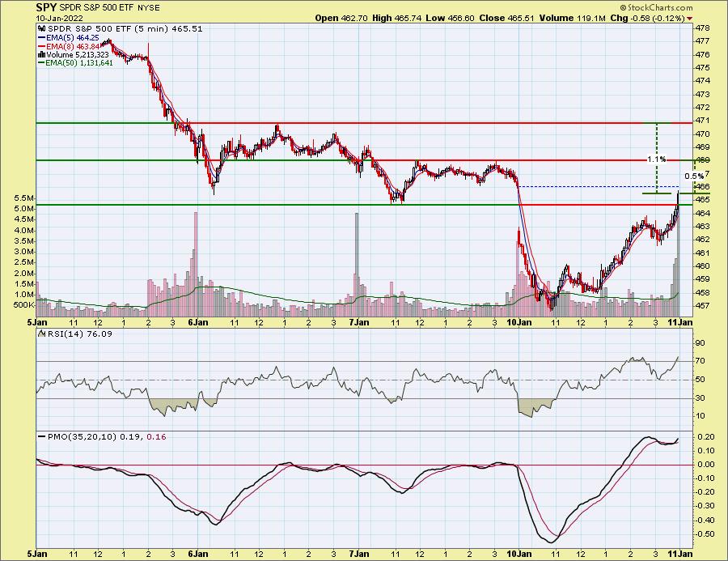Click the 11Jan label under PMO panel
Screen dimensions: 728x561
682,554
